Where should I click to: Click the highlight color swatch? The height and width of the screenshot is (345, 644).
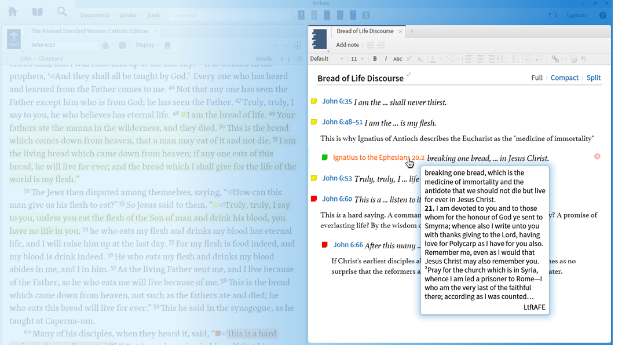coord(450,59)
